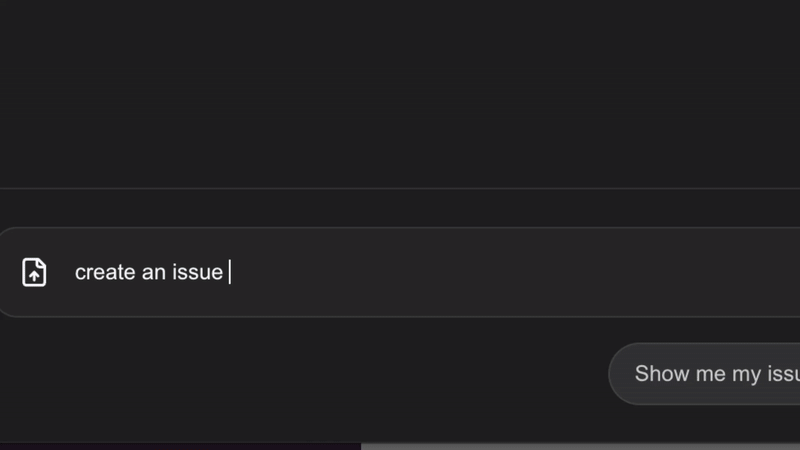The height and width of the screenshot is (450, 800).
Task: Click the dark purple bar at the bottom left
Action: pyautogui.click(x=180, y=446)
